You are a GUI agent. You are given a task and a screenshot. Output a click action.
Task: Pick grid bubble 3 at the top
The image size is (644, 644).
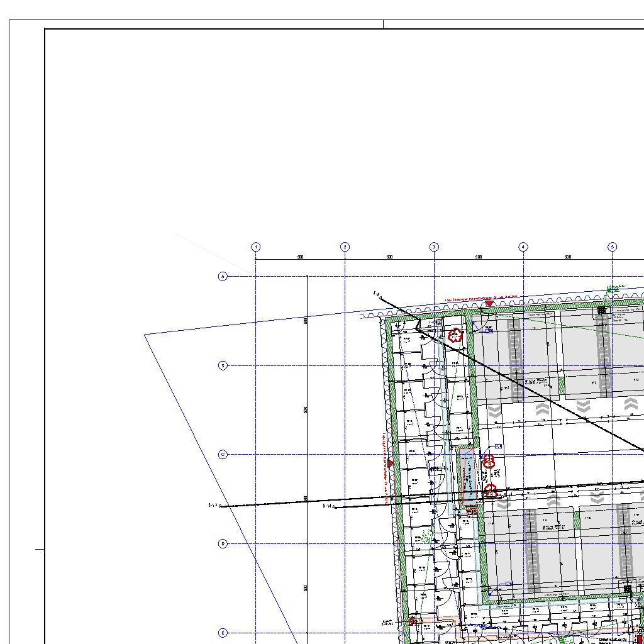[434, 247]
